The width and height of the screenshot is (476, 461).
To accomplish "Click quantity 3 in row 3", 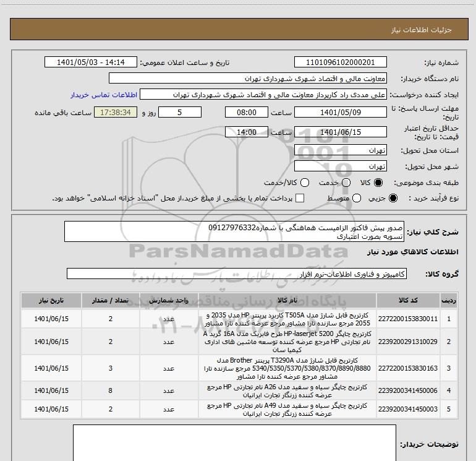I will [111, 368].
